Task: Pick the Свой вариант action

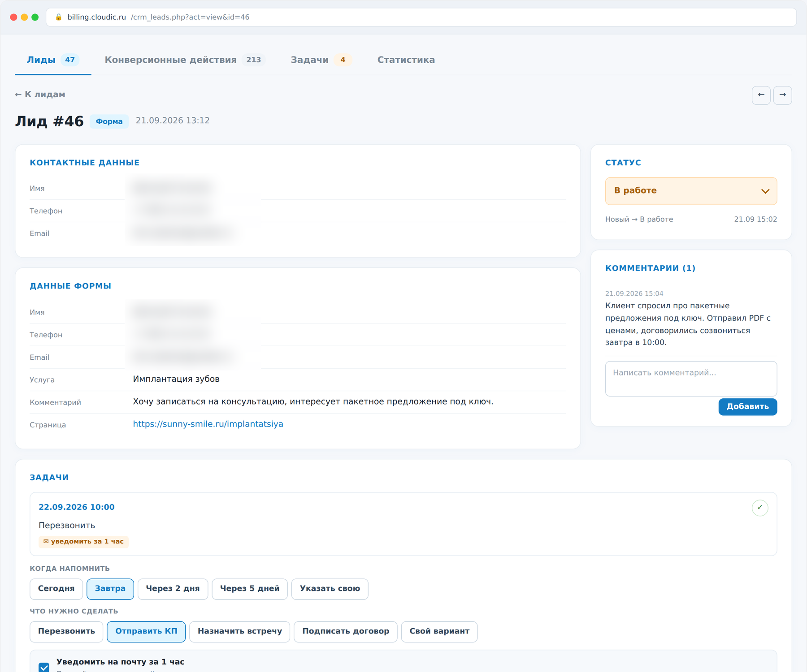Action: click(439, 631)
